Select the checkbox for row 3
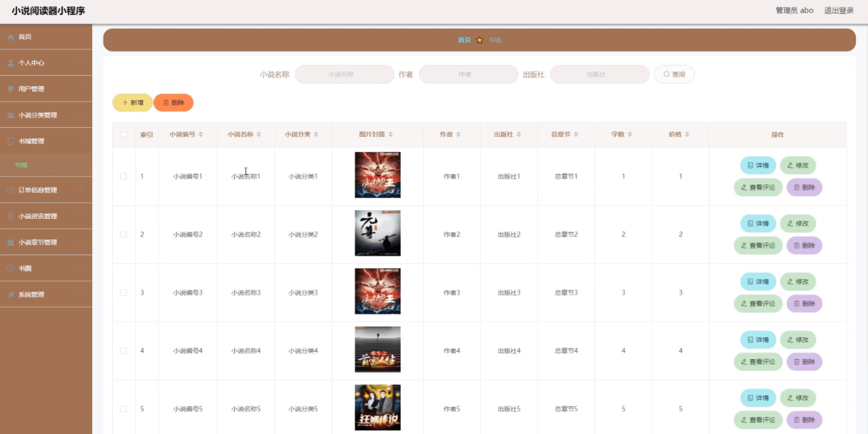Screen dimensions: 868x434 123,293
